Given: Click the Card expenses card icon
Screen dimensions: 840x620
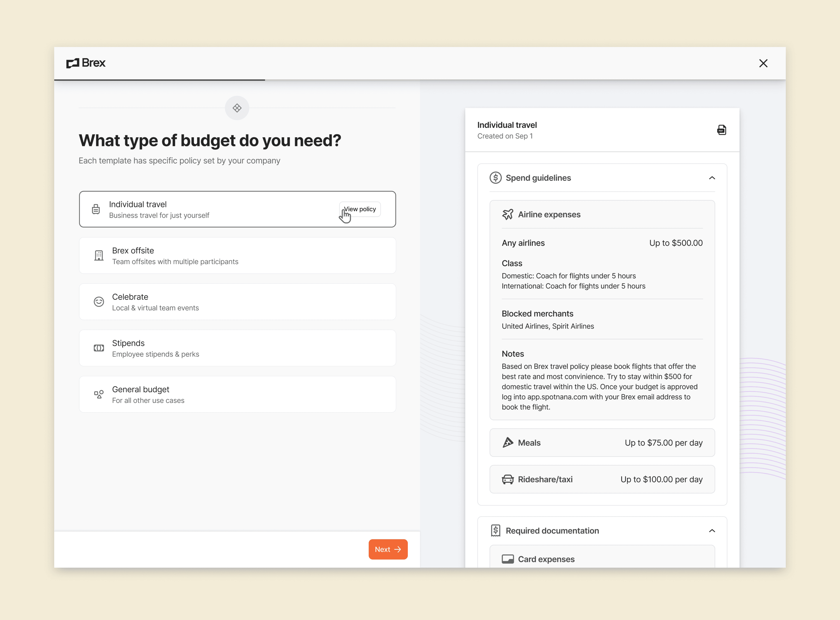Looking at the screenshot, I should (x=508, y=559).
